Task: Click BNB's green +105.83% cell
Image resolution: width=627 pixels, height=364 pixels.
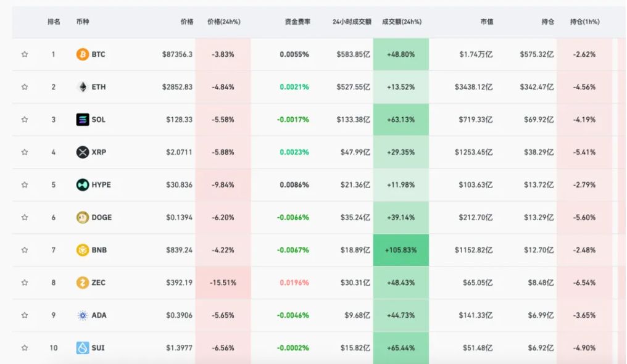Action: click(401, 250)
